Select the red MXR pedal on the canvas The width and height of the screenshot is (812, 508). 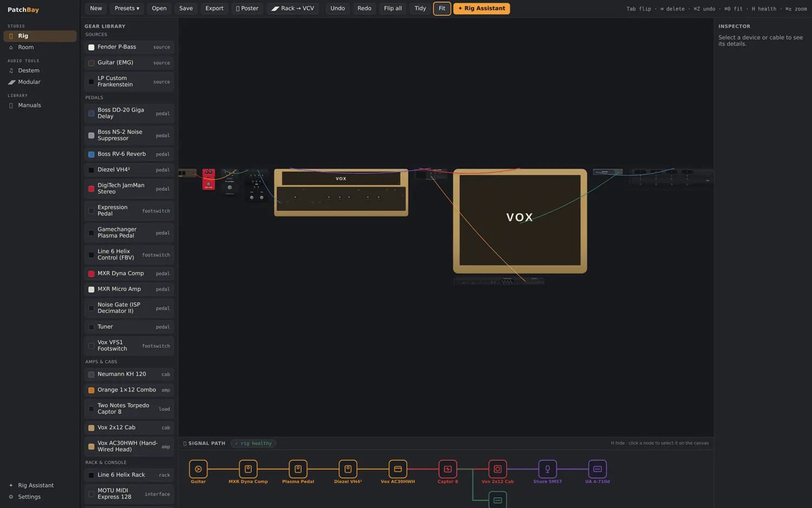pyautogui.click(x=208, y=179)
